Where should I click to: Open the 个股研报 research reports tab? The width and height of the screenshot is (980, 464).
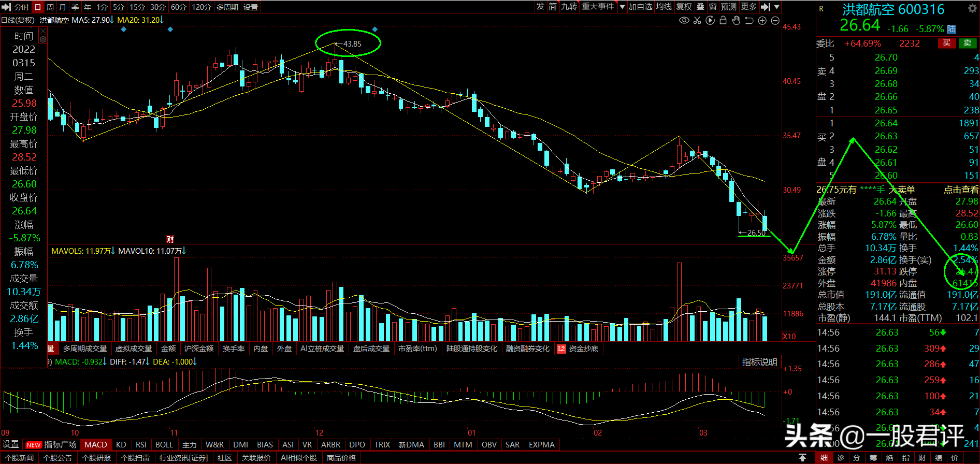pos(96,458)
